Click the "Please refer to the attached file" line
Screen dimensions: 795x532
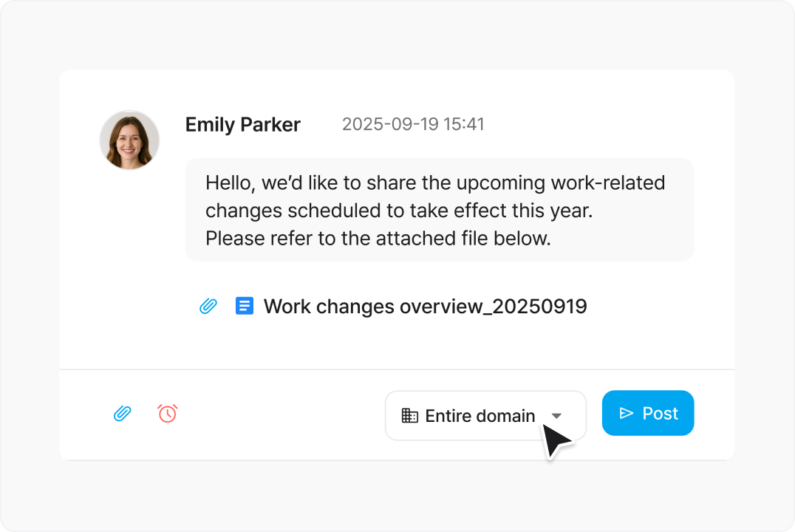[378, 239]
